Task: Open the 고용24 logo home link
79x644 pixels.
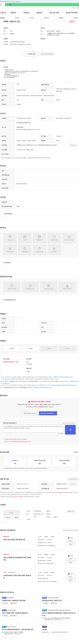Action: point(3,13)
